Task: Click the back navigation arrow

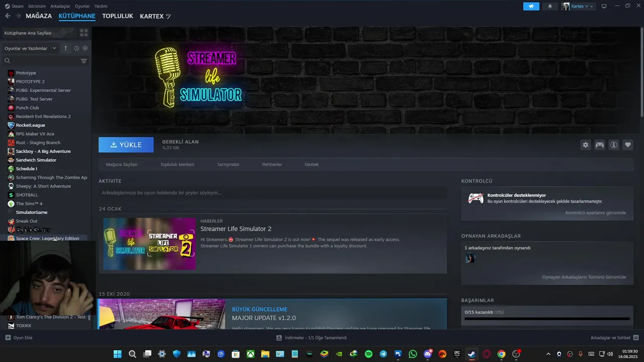Action: tap(8, 16)
